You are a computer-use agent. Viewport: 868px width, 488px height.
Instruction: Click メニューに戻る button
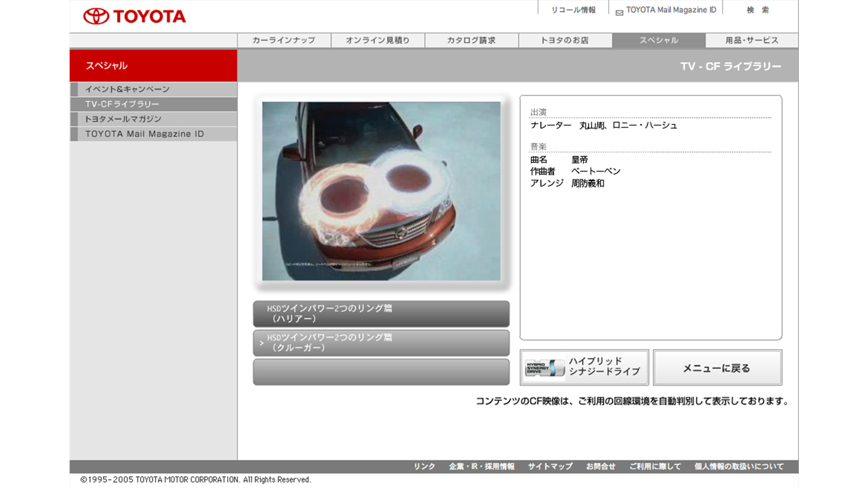(x=717, y=367)
